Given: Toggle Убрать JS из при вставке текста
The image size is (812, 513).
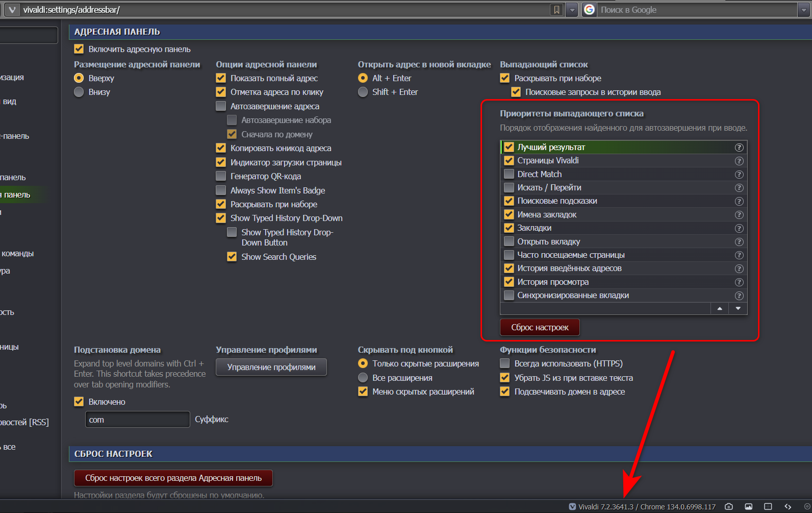Looking at the screenshot, I should tap(505, 378).
